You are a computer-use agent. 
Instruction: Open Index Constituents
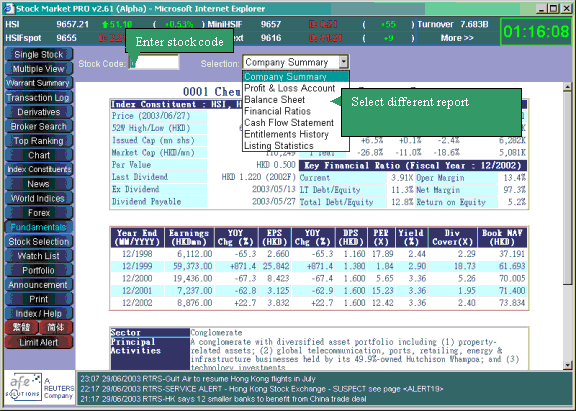tap(39, 169)
